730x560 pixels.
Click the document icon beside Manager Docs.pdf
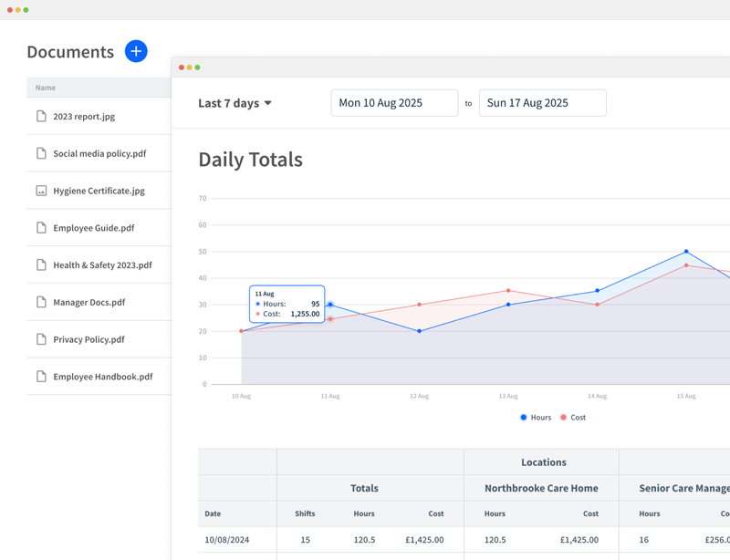[40, 302]
